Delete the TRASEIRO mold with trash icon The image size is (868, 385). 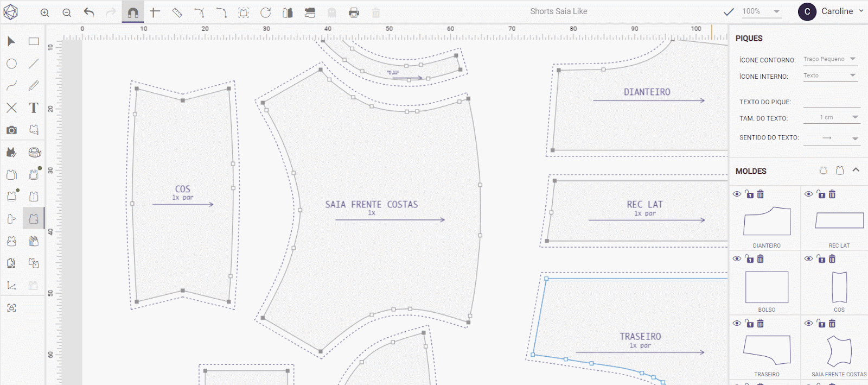761,323
